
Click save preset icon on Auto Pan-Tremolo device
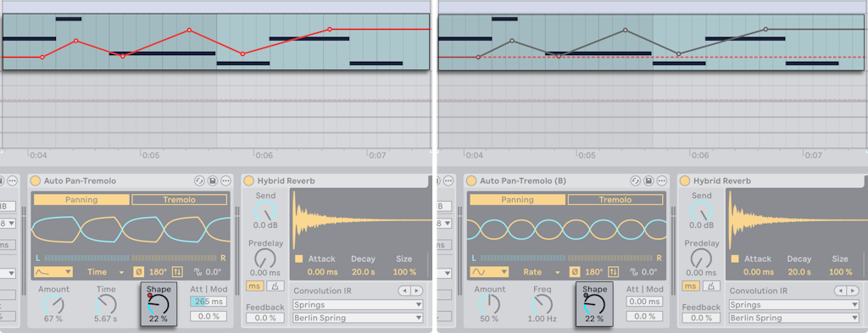(x=213, y=180)
